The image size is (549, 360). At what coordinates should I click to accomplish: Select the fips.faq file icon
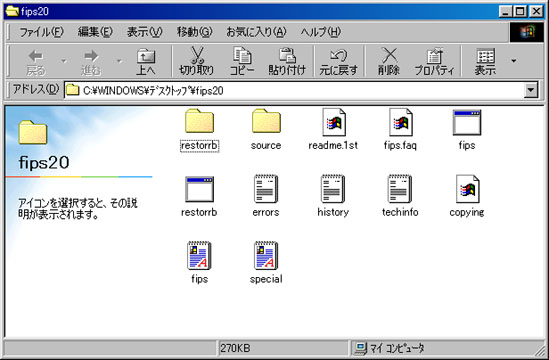(400, 129)
